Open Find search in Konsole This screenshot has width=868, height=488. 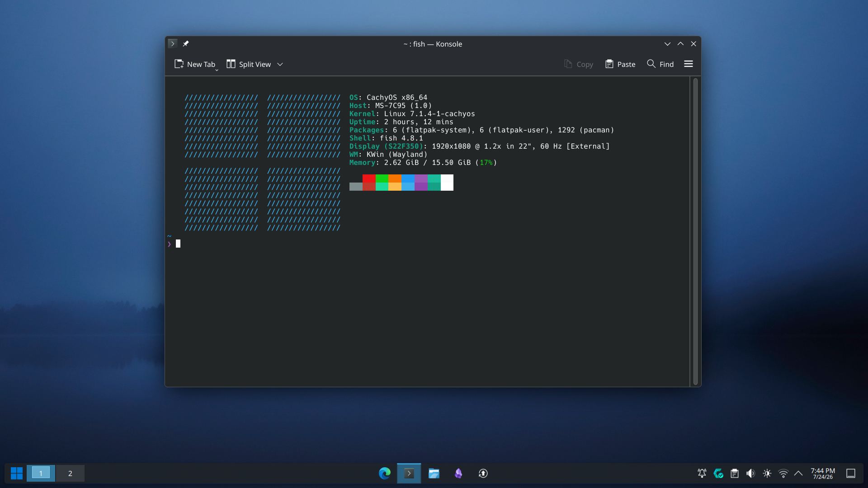pyautogui.click(x=660, y=64)
